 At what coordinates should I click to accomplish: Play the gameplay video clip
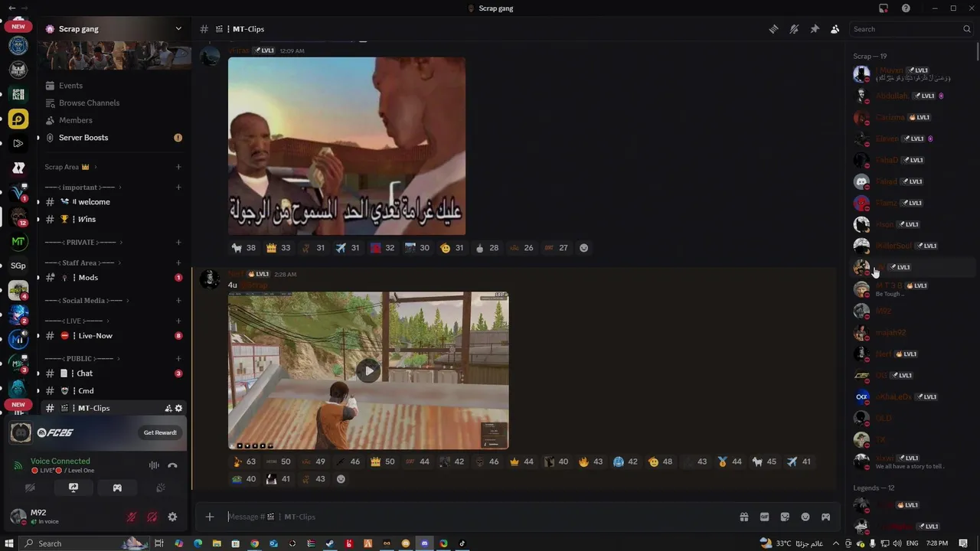368,371
